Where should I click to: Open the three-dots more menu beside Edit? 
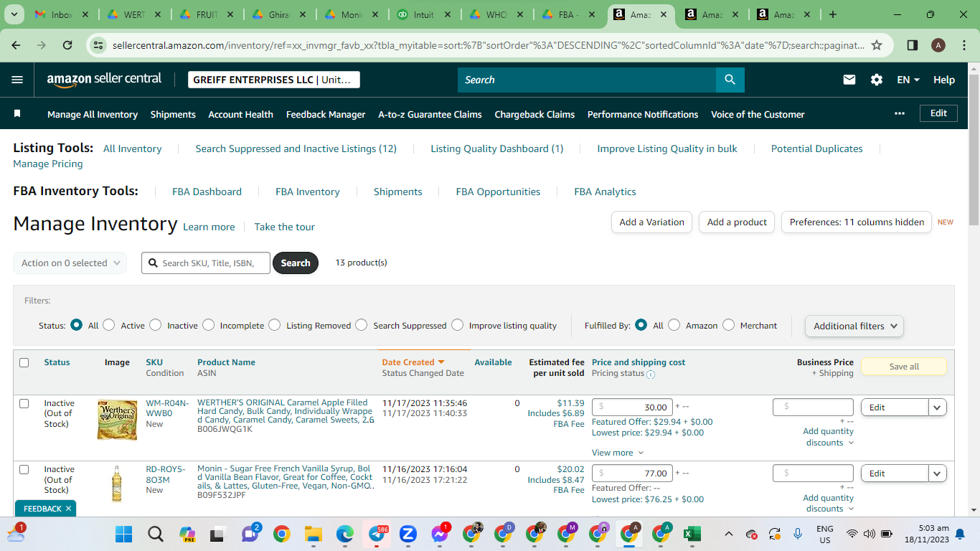click(x=900, y=113)
